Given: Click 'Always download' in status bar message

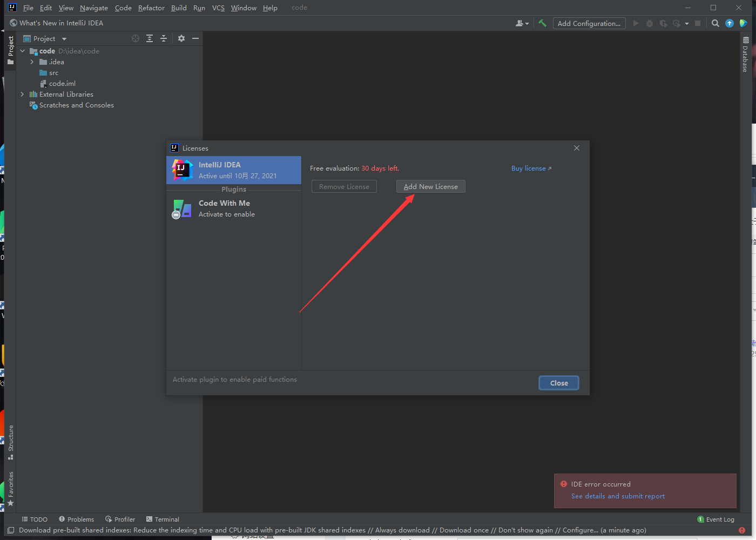Looking at the screenshot, I should (x=402, y=530).
